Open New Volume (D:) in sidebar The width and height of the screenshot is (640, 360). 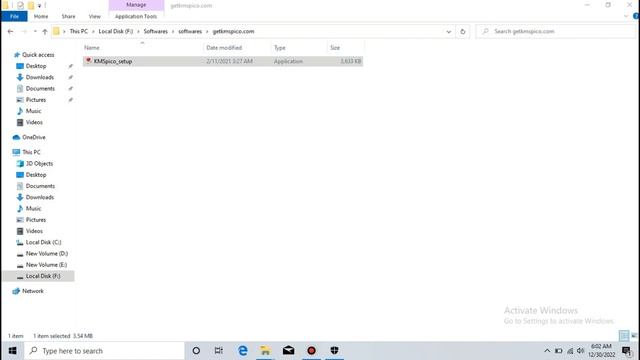(x=47, y=253)
